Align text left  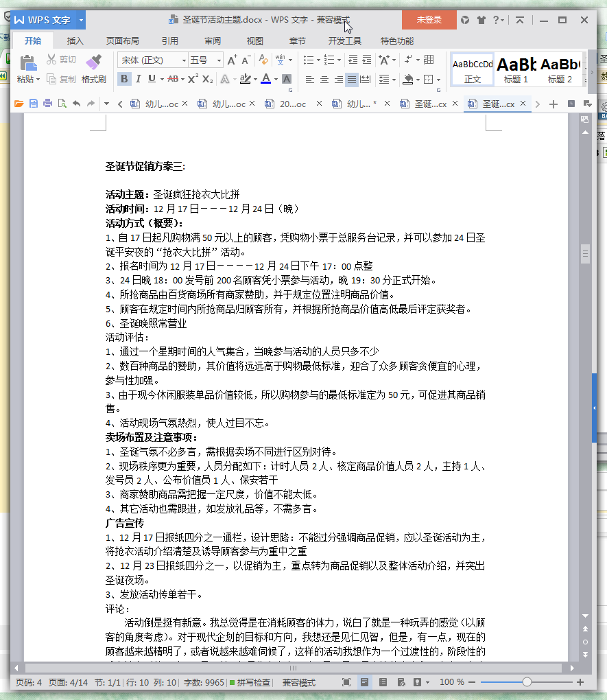coord(310,80)
